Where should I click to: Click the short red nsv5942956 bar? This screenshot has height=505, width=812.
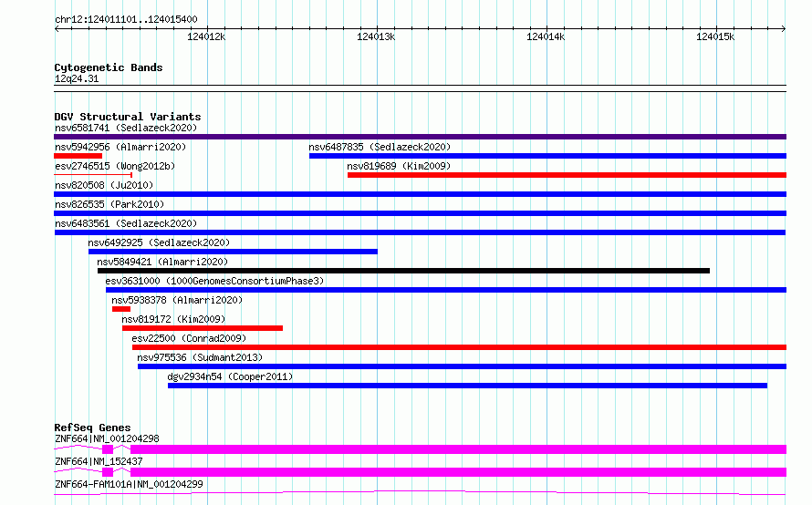coord(78,156)
